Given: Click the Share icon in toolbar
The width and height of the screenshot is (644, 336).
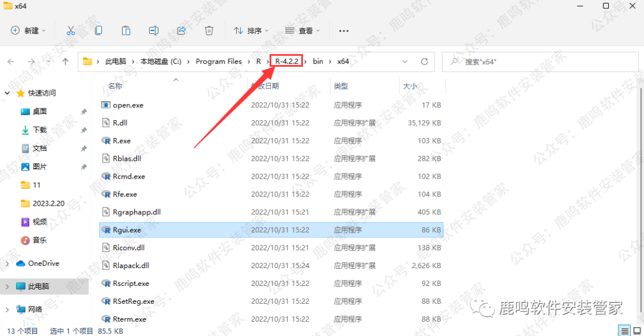Looking at the screenshot, I should click(x=181, y=30).
